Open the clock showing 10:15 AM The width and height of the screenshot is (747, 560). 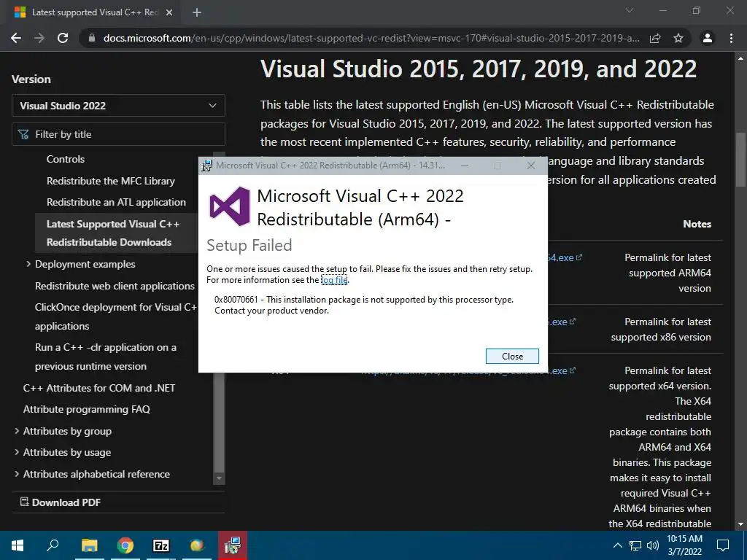coord(684,545)
